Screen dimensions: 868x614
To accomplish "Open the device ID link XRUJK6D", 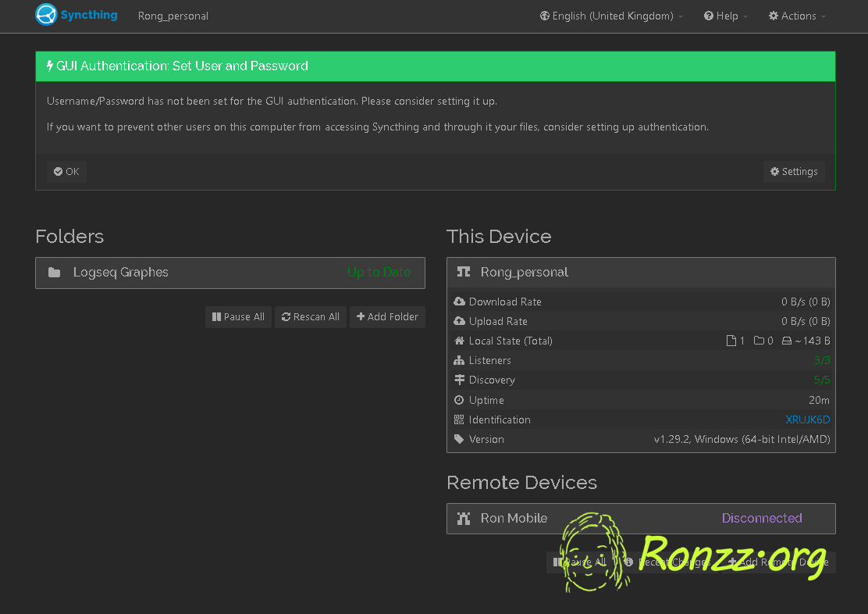I will (x=808, y=419).
